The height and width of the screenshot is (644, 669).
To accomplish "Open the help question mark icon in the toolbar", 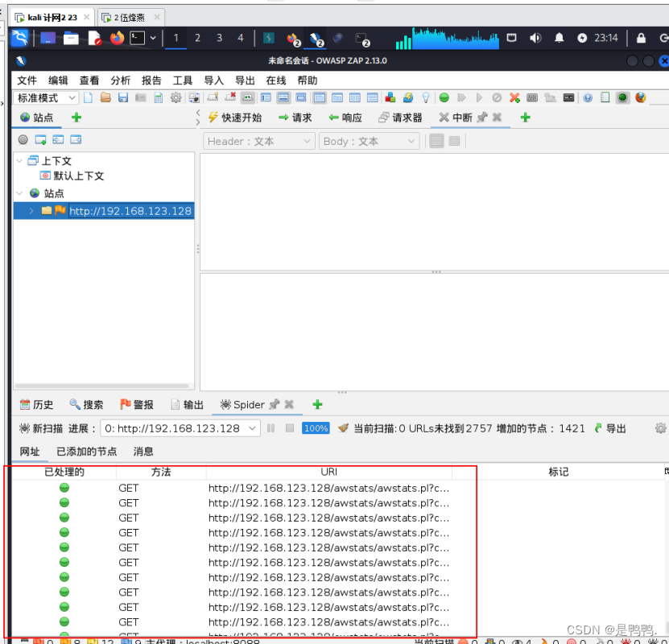I will (588, 97).
